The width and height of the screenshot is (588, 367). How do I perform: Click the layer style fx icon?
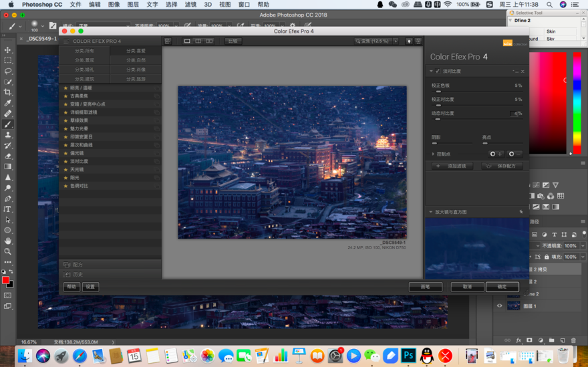click(519, 340)
